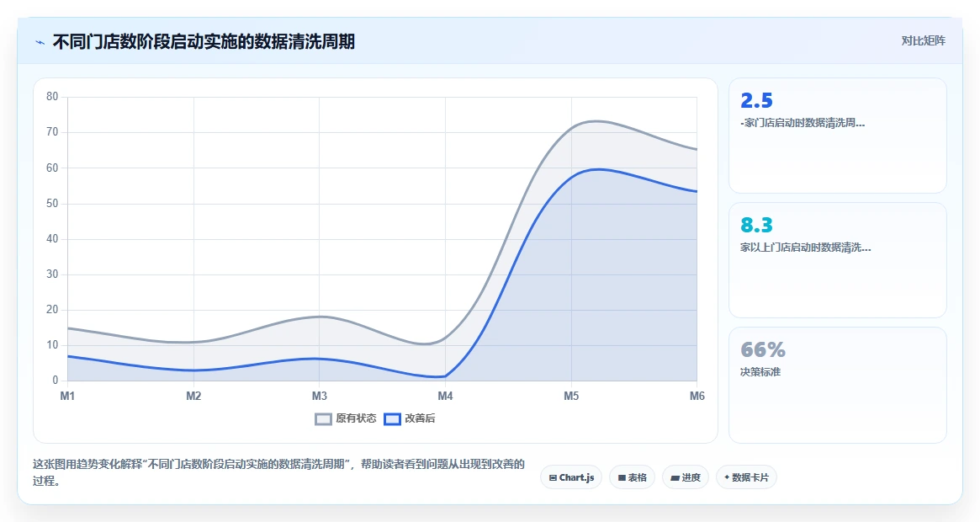Click the M6 x-axis label
Image resolution: width=980 pixels, height=522 pixels.
click(x=697, y=397)
